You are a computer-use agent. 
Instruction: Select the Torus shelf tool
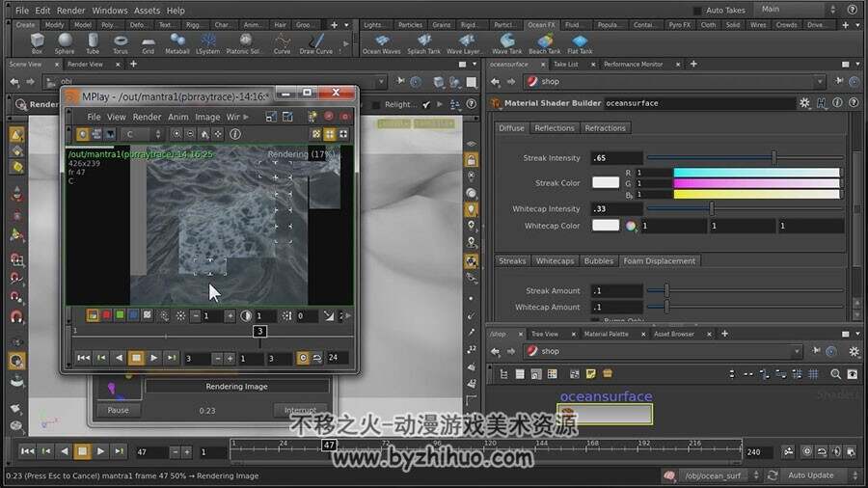click(121, 43)
